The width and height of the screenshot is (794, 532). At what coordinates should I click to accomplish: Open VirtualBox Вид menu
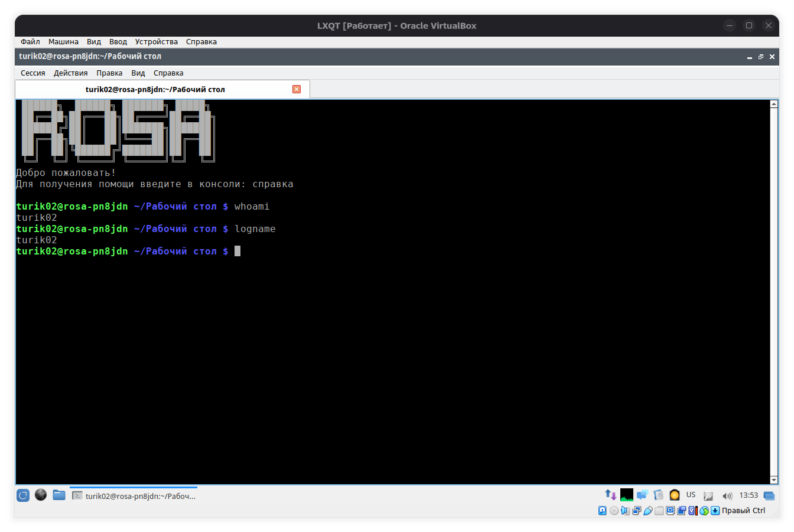(x=94, y=42)
